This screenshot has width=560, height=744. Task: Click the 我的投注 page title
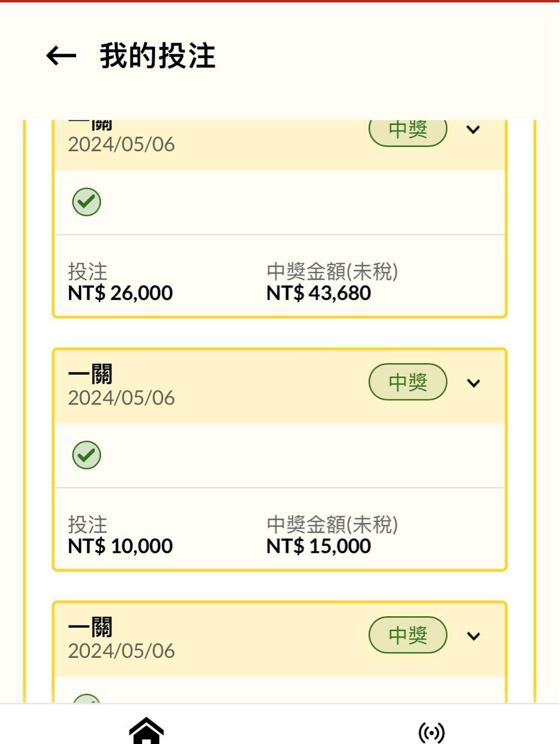[157, 56]
